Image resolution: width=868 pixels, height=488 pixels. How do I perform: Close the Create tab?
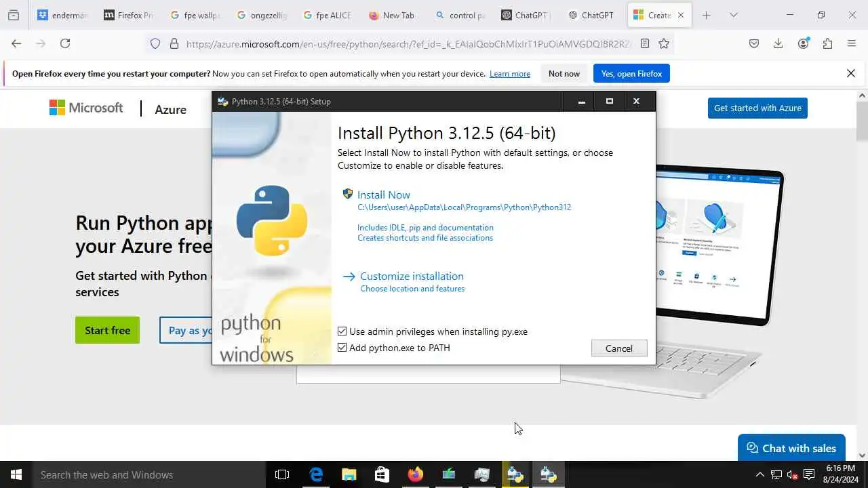click(681, 15)
